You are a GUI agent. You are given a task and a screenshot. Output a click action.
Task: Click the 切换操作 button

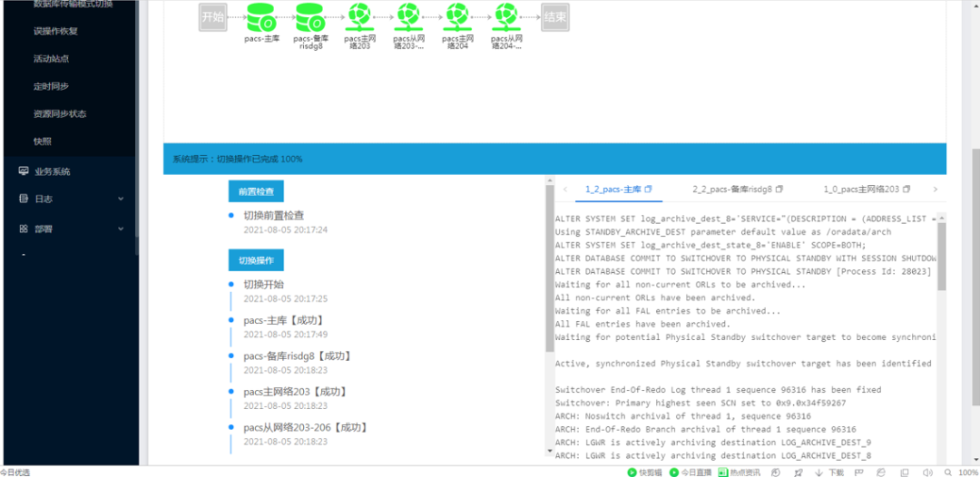pyautogui.click(x=256, y=260)
